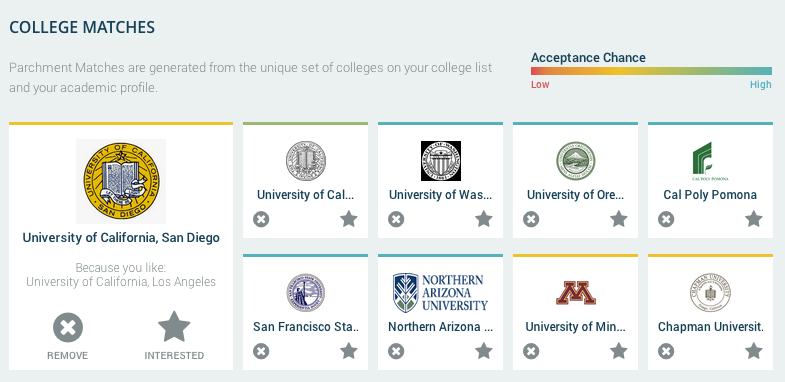
Task: Open University of California, San Diego title link
Action: pos(121,237)
